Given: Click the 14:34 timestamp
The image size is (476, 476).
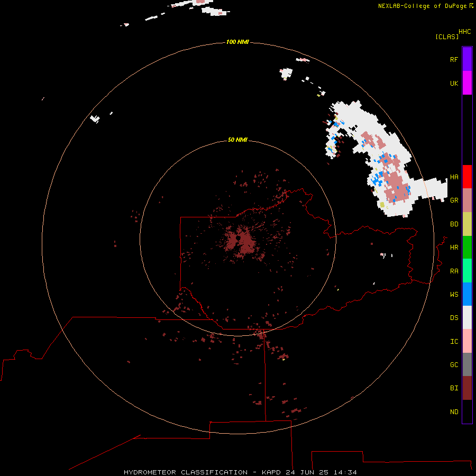Looking at the screenshot, I should coord(345,472).
